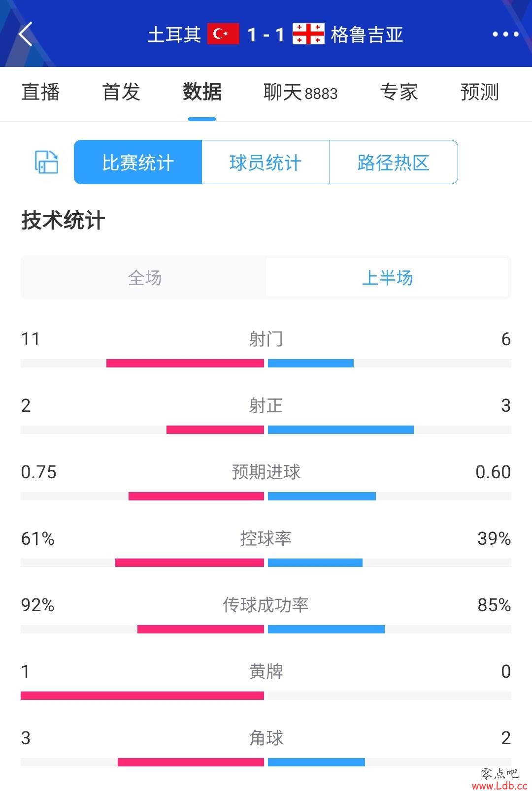Tap the Turkey flag icon

point(223,34)
